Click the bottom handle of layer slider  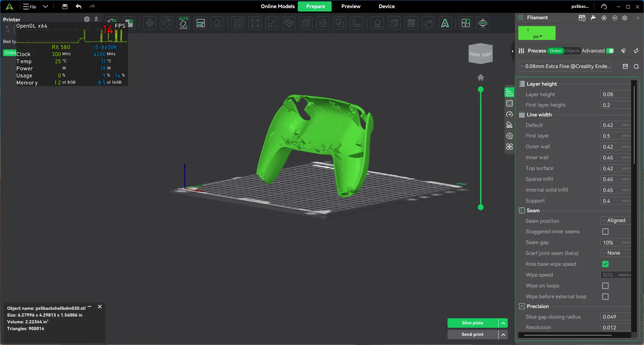(x=481, y=207)
